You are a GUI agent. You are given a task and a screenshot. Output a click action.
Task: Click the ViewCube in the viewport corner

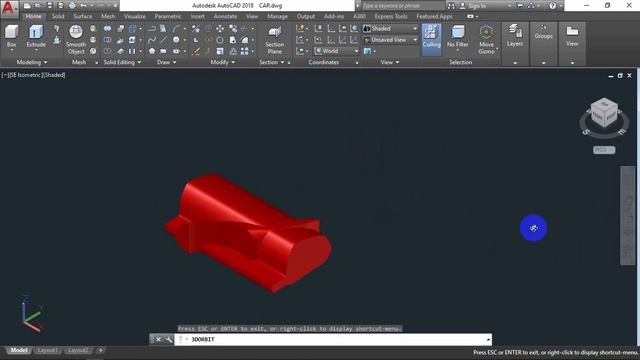(604, 113)
